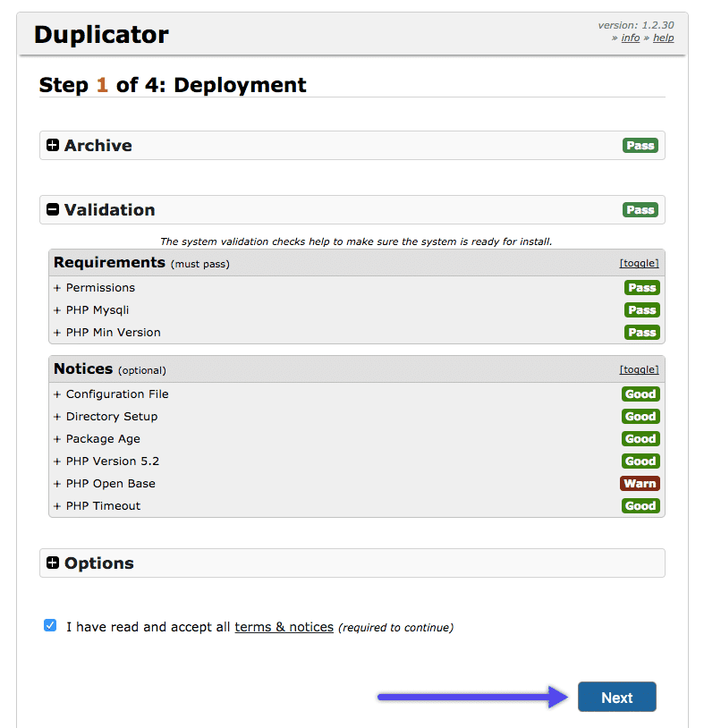The height and width of the screenshot is (728, 704).
Task: Click the Package Age Good badge
Action: (x=640, y=439)
